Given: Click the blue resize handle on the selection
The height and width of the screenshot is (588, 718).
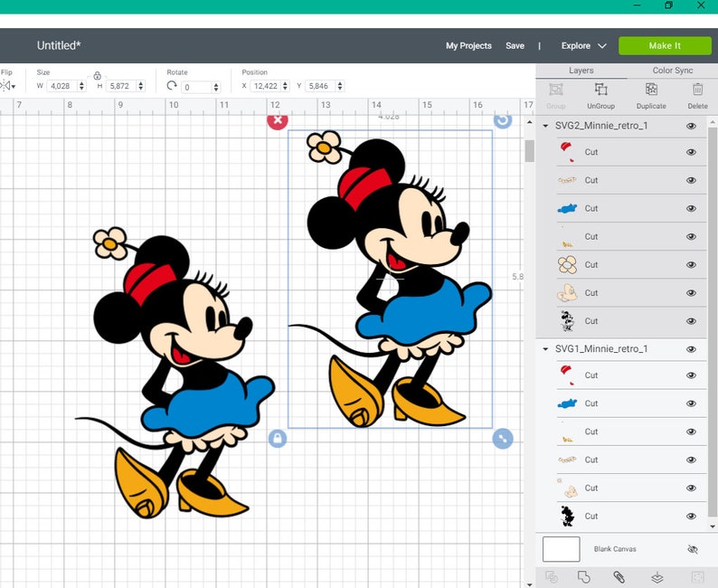Looking at the screenshot, I should [x=503, y=439].
